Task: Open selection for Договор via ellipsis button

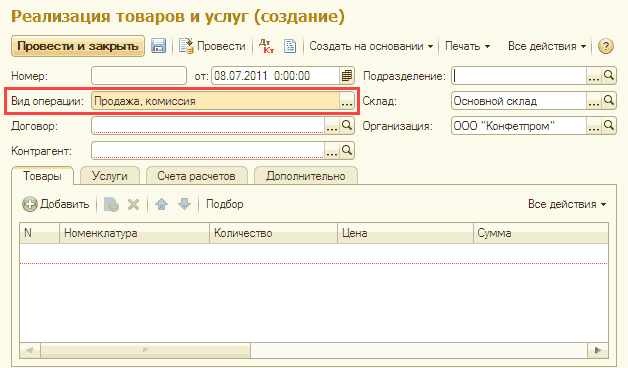Action: (x=332, y=126)
